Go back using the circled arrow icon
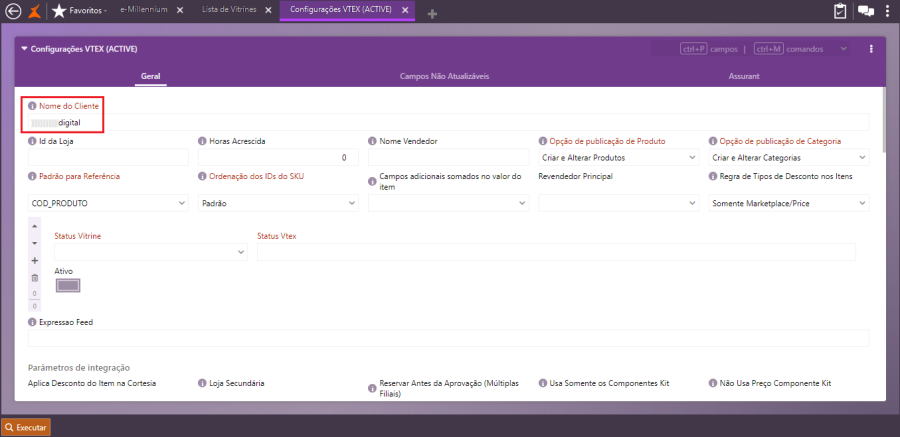The height and width of the screenshot is (437, 900). (x=13, y=11)
